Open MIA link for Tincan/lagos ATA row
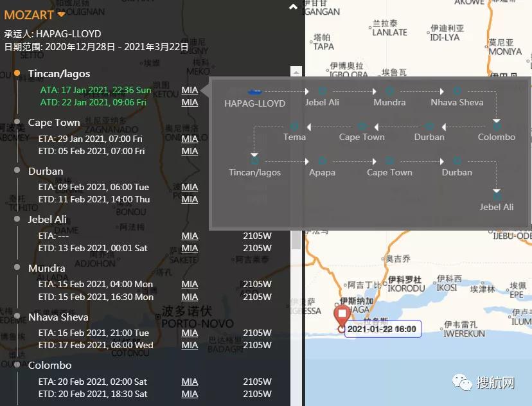Viewport: 532px width, 406px height. tap(190, 90)
